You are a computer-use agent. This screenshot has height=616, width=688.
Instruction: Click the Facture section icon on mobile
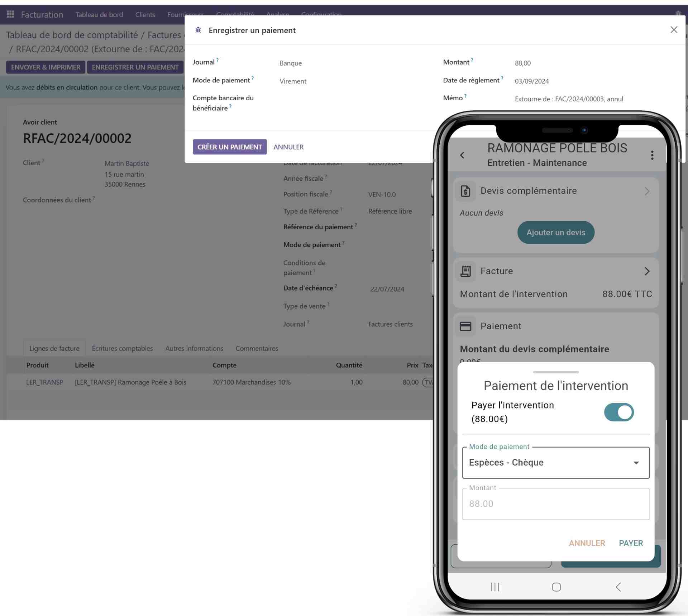coord(467,271)
